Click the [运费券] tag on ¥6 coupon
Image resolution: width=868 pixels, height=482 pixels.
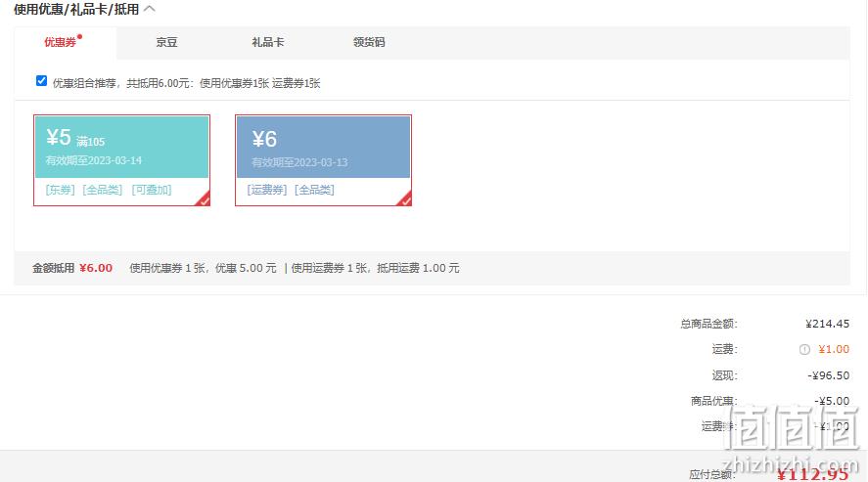pos(267,190)
